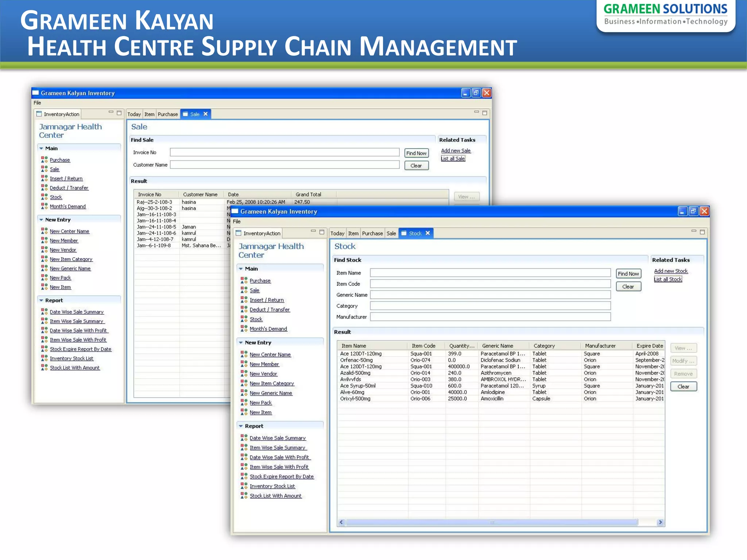Open the Month's Demand link in the Sale window
Image resolution: width=747 pixels, height=560 pixels.
(68, 206)
